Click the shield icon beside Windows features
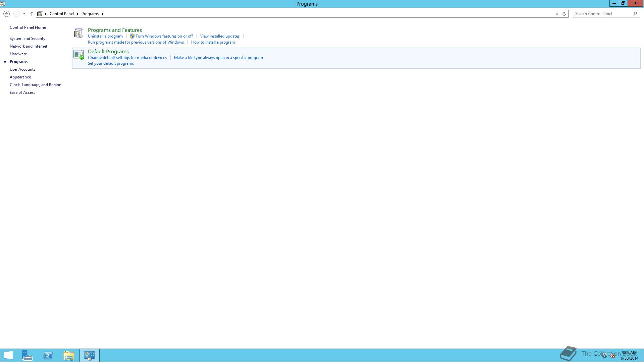Viewport: 644px width, 362px height. coord(132,36)
